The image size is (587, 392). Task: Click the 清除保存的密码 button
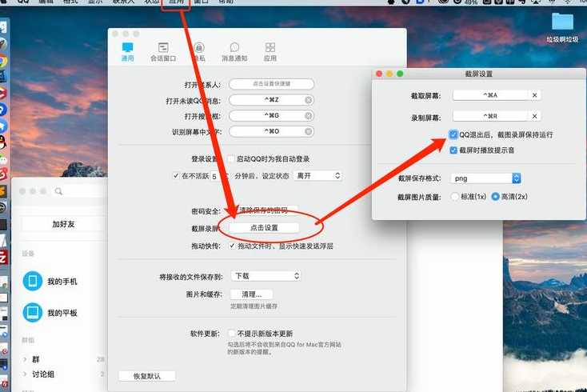[264, 210]
